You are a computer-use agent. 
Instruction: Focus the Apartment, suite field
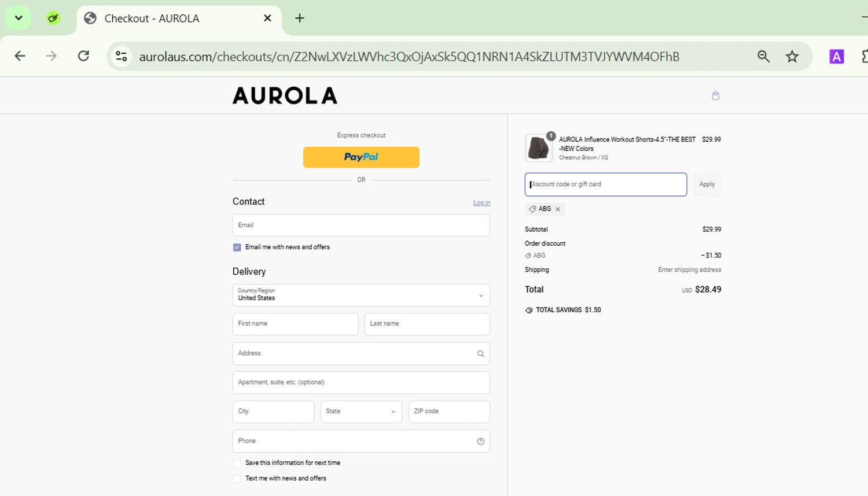click(361, 383)
